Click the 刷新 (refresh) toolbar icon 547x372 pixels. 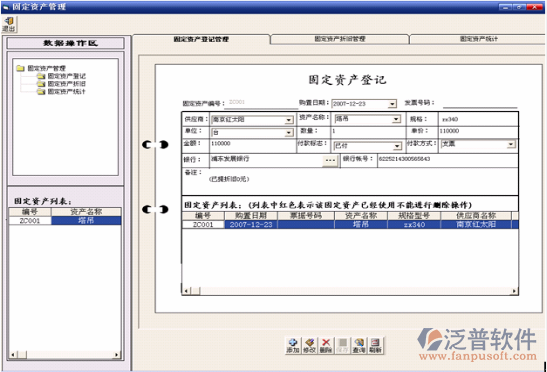click(x=375, y=345)
